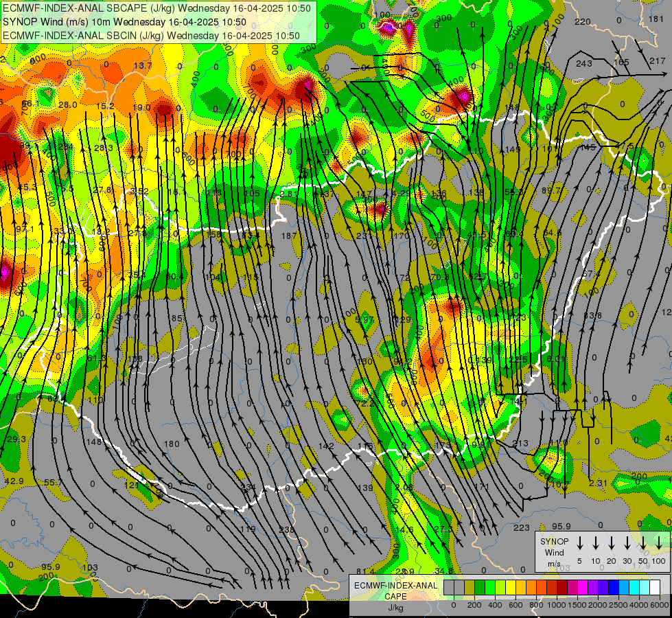672x618 pixels.
Task: Click the 243 value on the map
Action: tap(583, 63)
